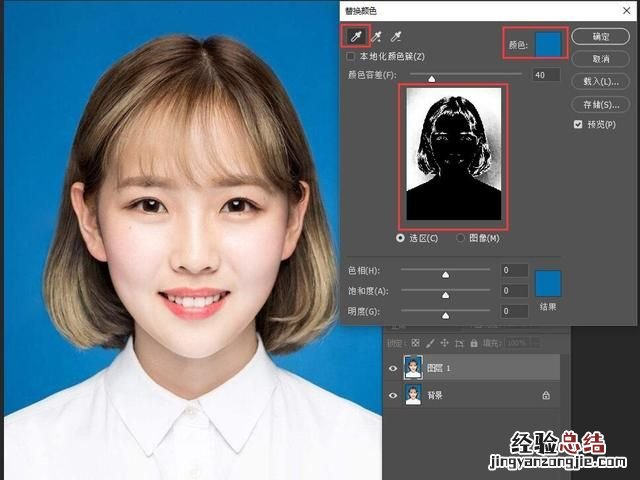Enable the 本地化颜色簇 checkbox
The image size is (640, 480).
(350, 57)
